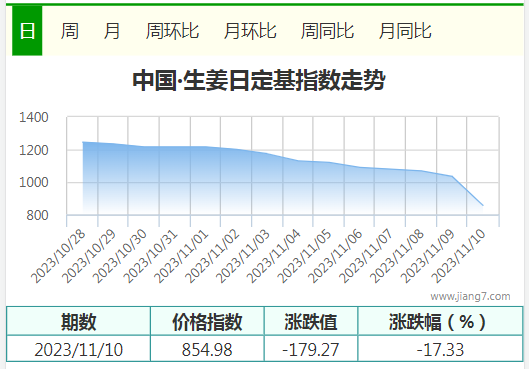The image size is (529, 369).
Task: Click the 2023/11/04 x-axis date label
Action: coord(274,257)
